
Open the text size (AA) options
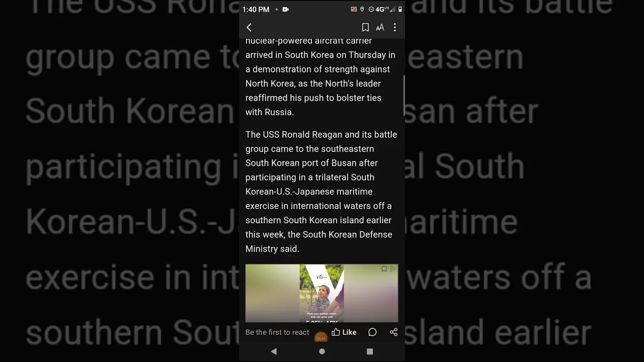pos(380,28)
